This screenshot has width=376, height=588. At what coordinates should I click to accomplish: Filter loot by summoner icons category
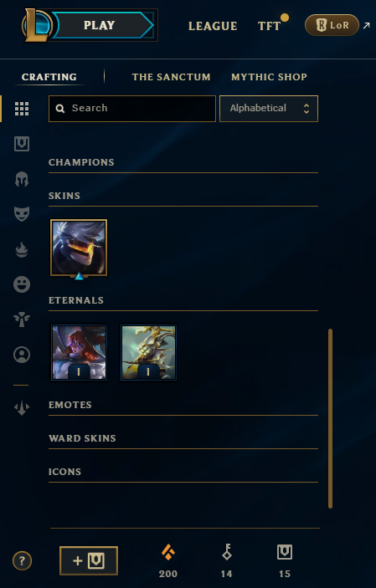tap(22, 355)
